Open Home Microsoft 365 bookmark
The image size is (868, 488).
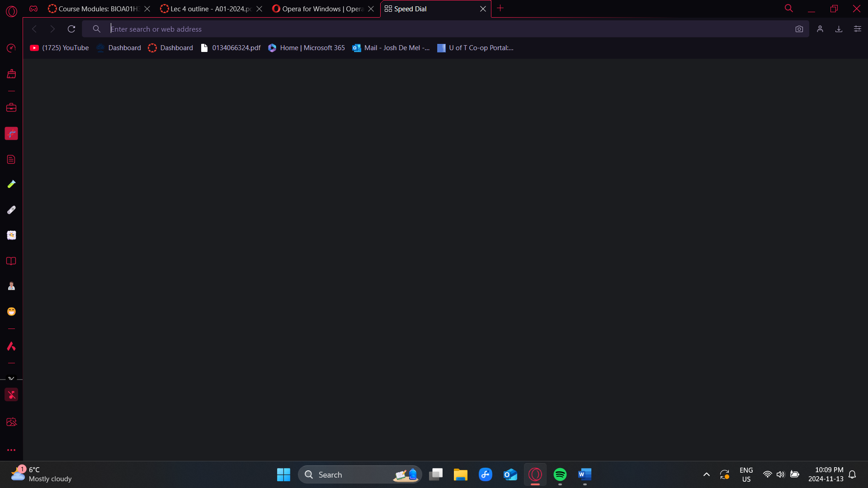(306, 48)
